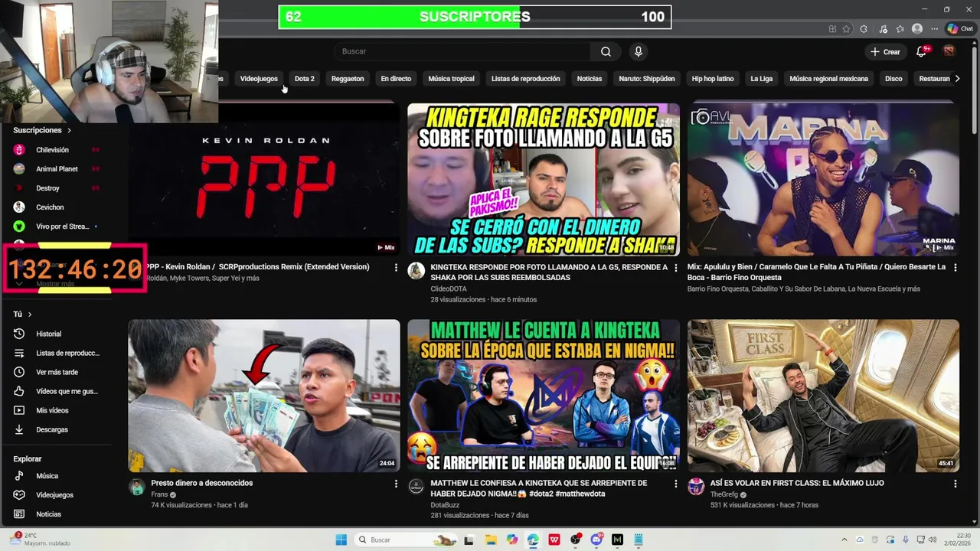Open Animal Planet subscription channel
The width and height of the screenshot is (980, 551).
point(57,169)
